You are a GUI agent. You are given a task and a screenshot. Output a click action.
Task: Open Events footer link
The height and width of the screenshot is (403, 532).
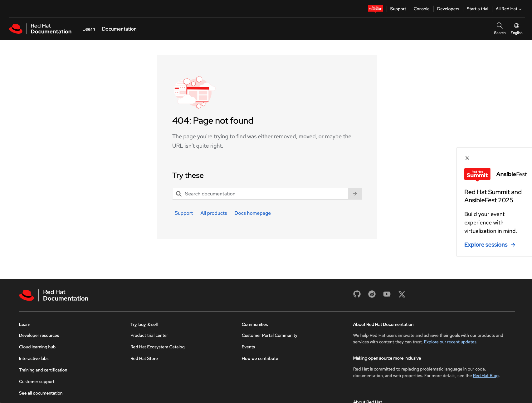[248, 347]
